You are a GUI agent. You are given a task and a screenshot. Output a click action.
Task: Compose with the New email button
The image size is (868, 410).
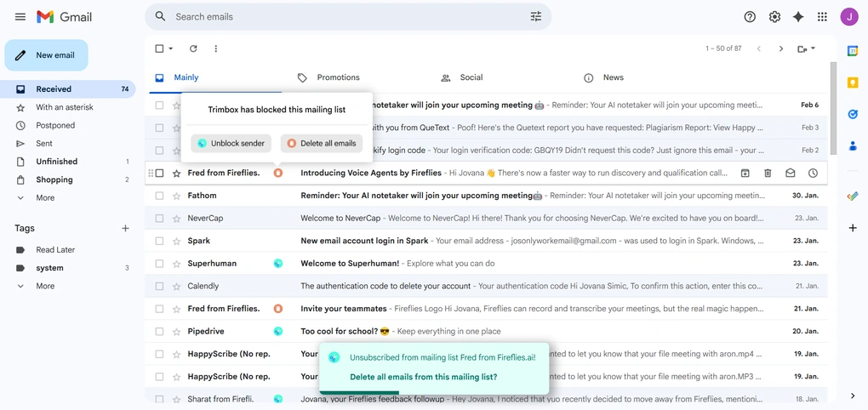pyautogui.click(x=47, y=55)
